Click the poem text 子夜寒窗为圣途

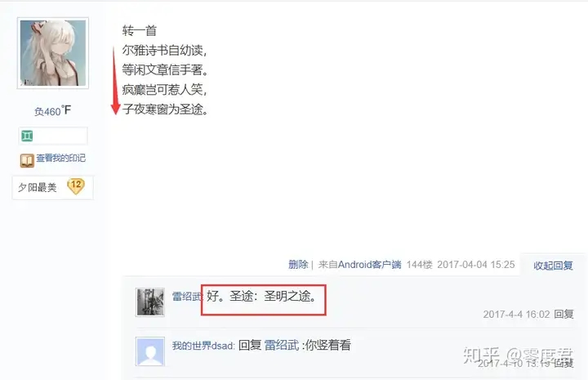click(165, 110)
